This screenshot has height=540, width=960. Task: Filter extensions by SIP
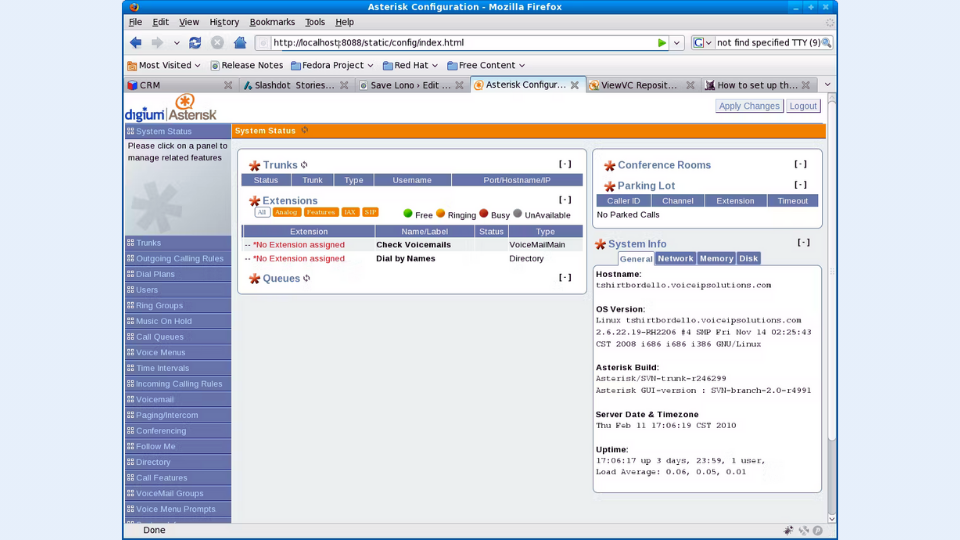point(370,212)
